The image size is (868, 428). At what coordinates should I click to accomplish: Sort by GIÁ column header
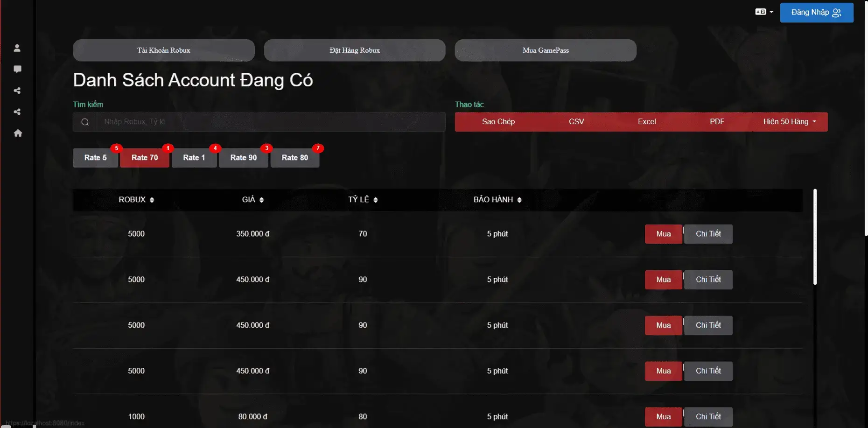tap(253, 200)
